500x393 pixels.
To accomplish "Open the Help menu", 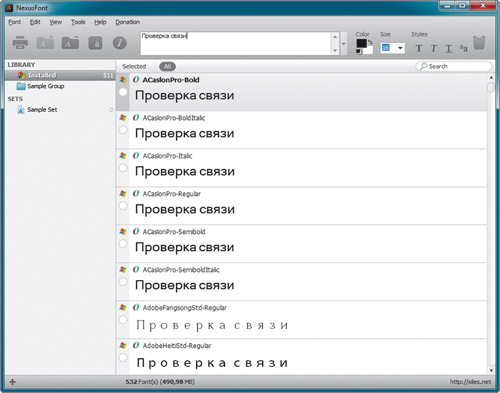I will pos(100,22).
